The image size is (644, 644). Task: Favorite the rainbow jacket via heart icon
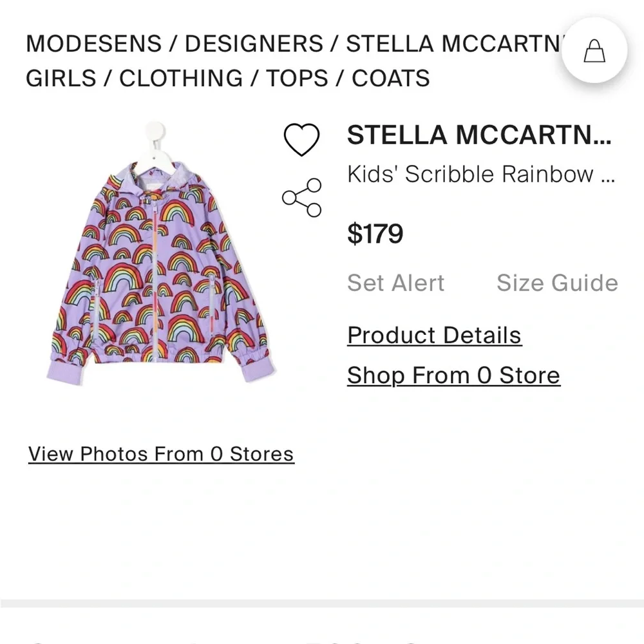[x=301, y=138]
